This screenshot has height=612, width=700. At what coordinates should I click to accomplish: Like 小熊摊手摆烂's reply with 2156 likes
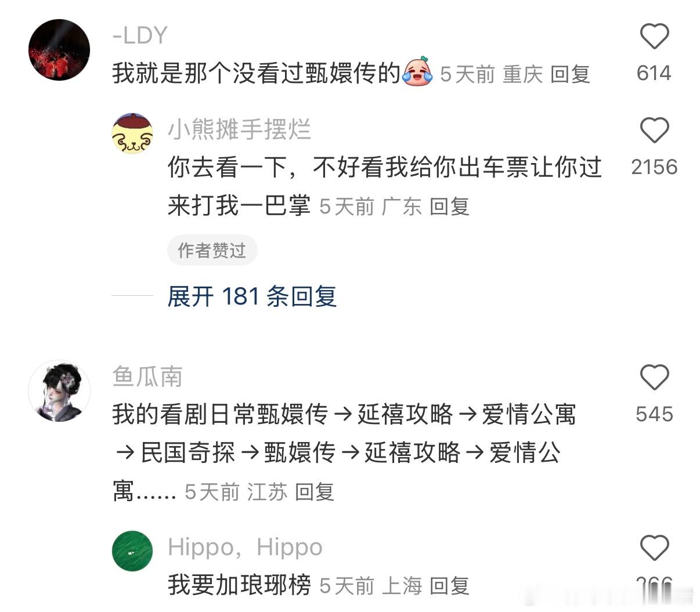[654, 130]
